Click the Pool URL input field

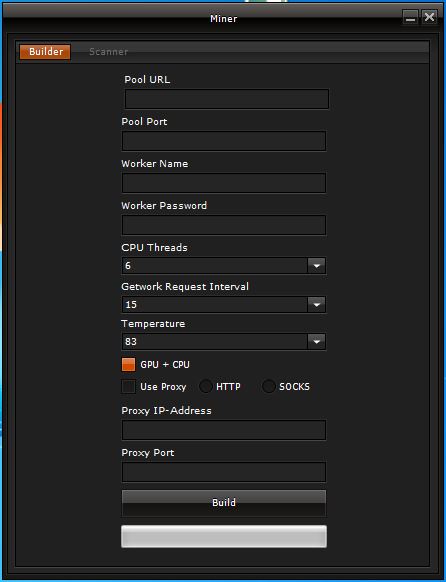pyautogui.click(x=227, y=99)
